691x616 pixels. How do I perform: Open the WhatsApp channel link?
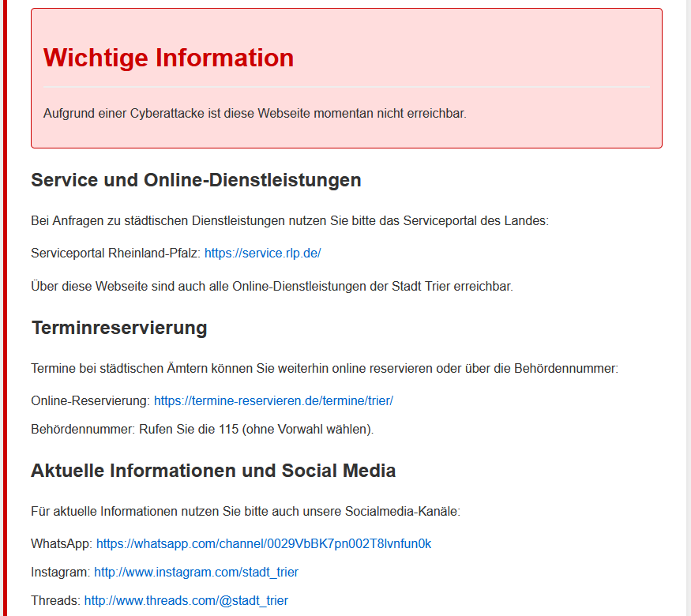click(264, 544)
